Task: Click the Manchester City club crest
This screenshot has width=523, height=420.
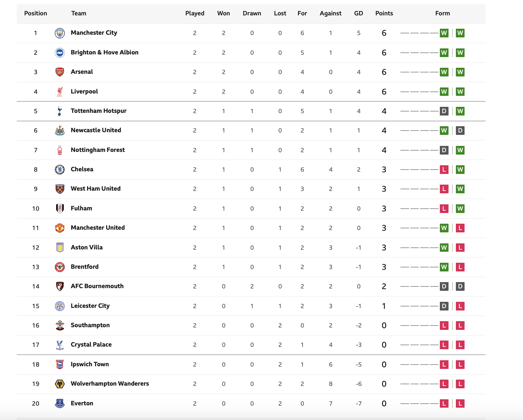Action: click(x=60, y=33)
